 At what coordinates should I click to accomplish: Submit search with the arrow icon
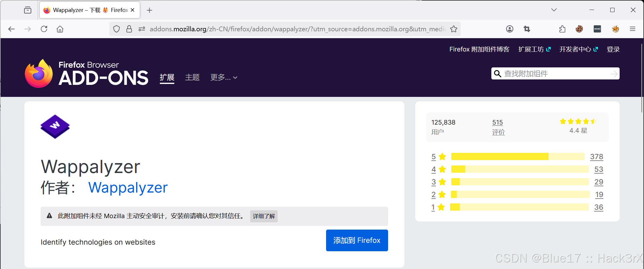[x=614, y=74]
